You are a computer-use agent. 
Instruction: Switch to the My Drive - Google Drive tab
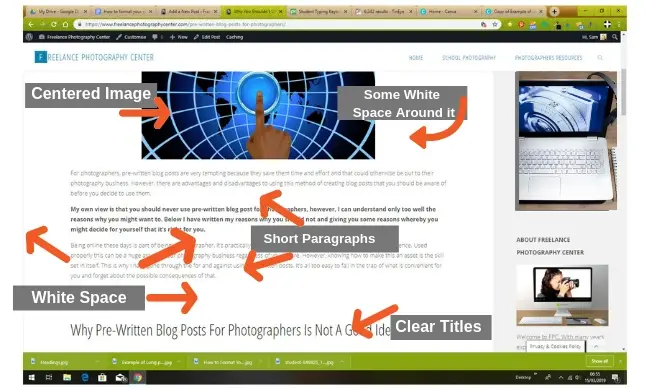(58, 12)
